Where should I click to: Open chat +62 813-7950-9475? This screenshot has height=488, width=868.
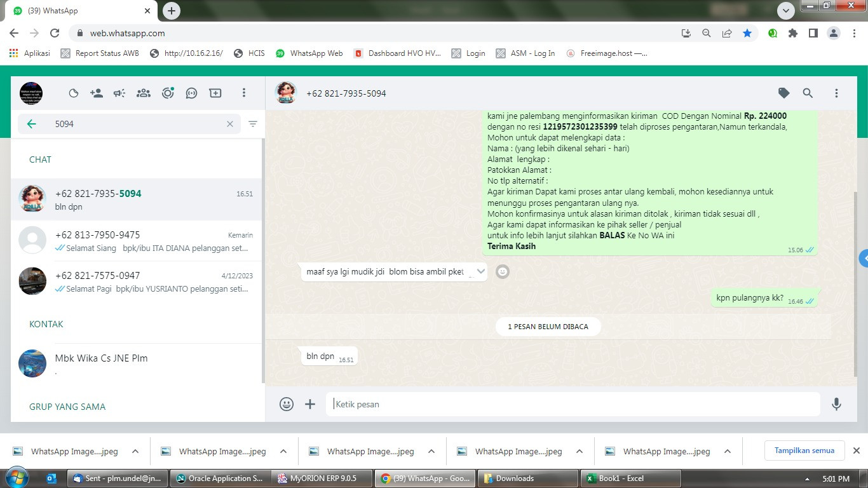pyautogui.click(x=137, y=241)
